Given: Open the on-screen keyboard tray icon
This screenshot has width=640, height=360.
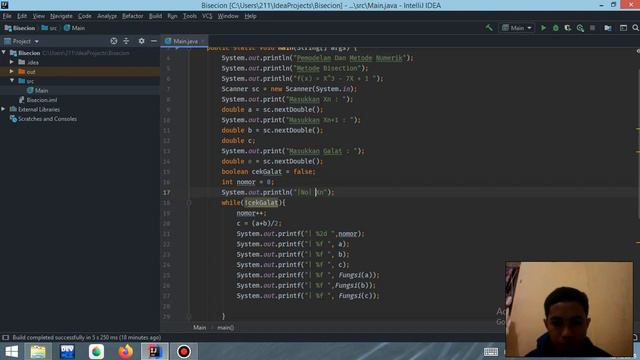Looking at the screenshot, I should click(x=491, y=352).
